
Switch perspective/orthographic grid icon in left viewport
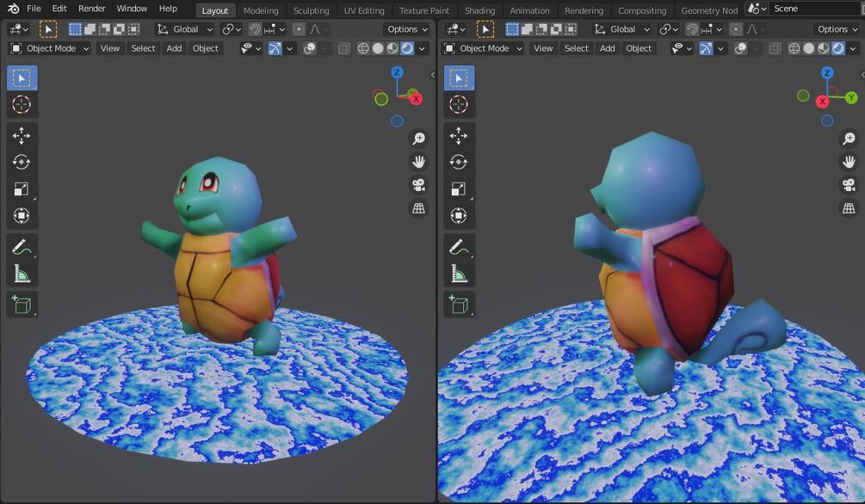click(418, 208)
